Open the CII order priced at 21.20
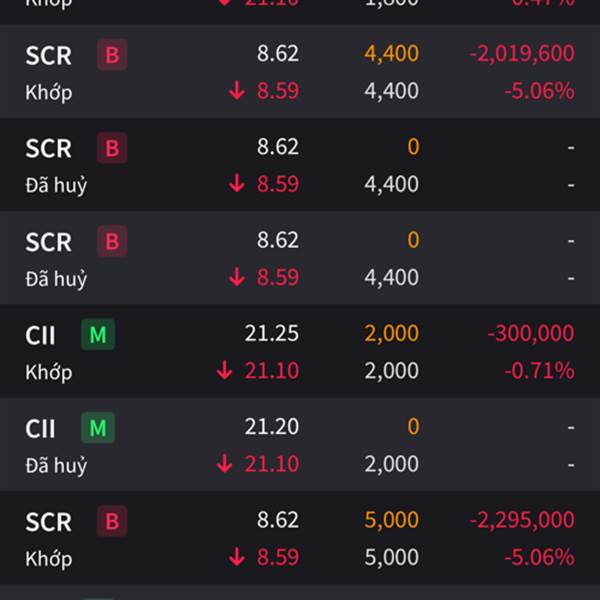The width and height of the screenshot is (600, 600). click(300, 445)
